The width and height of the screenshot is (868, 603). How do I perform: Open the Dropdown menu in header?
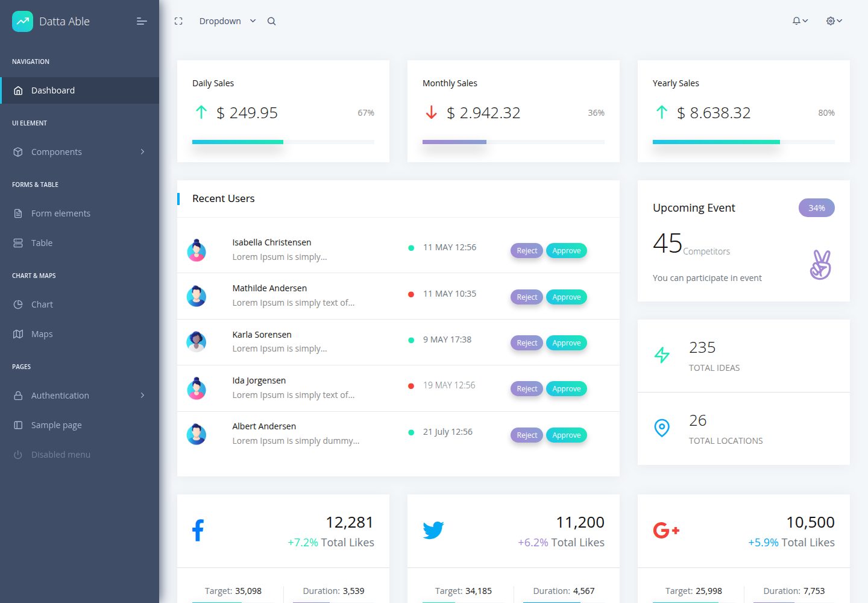click(x=227, y=21)
